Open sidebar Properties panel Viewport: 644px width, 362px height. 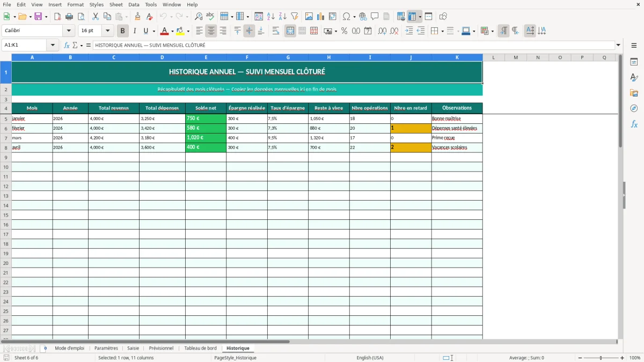click(634, 62)
